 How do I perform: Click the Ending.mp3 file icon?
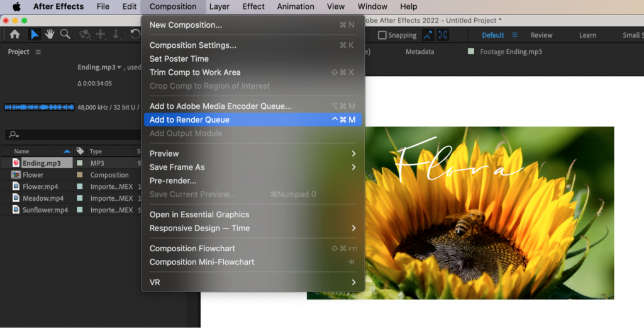16,163
